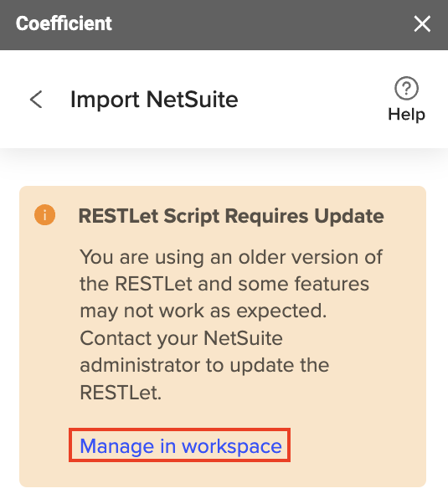The image size is (448, 504).
Task: Click the orange info alert icon
Action: (x=44, y=214)
